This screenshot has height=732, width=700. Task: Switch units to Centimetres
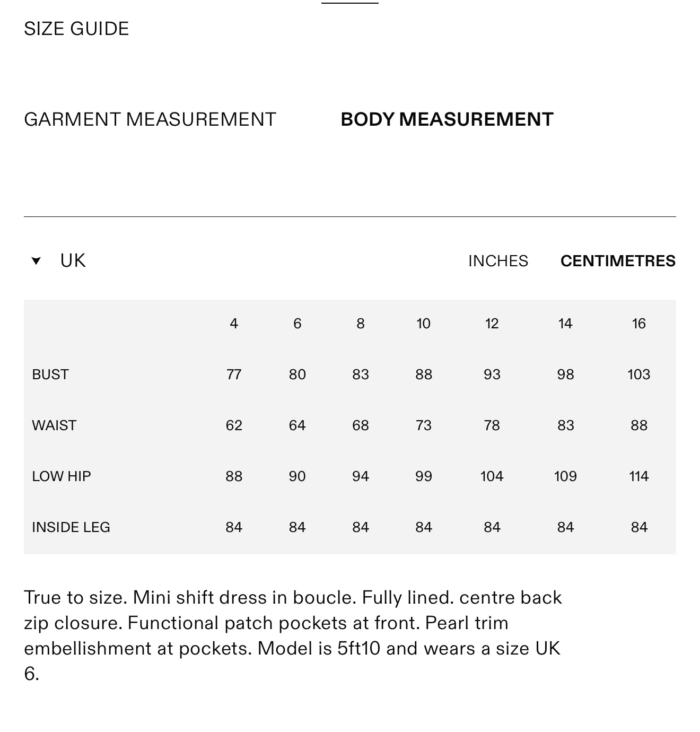(617, 261)
